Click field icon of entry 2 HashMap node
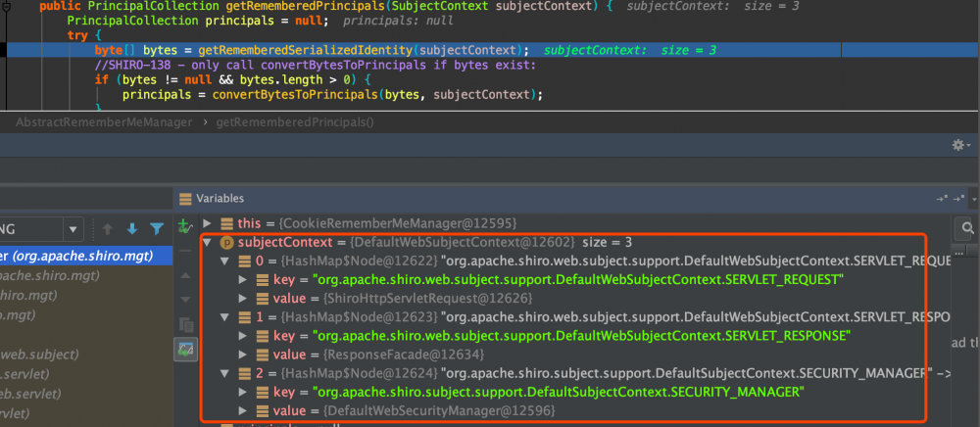This screenshot has width=980, height=427. [244, 373]
